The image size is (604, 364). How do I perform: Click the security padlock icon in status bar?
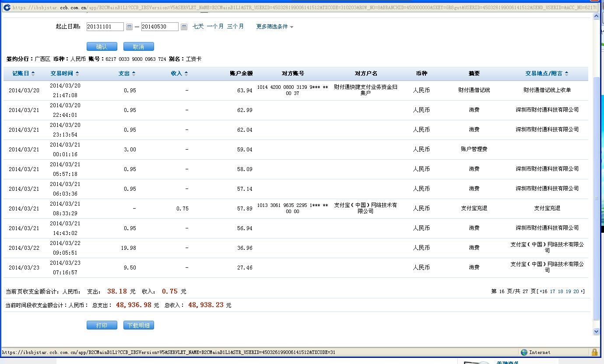[594, 352]
